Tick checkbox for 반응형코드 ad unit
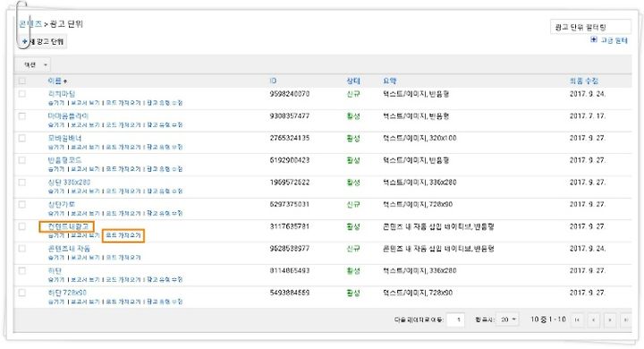This screenshot has width=644, height=349. coord(22,160)
